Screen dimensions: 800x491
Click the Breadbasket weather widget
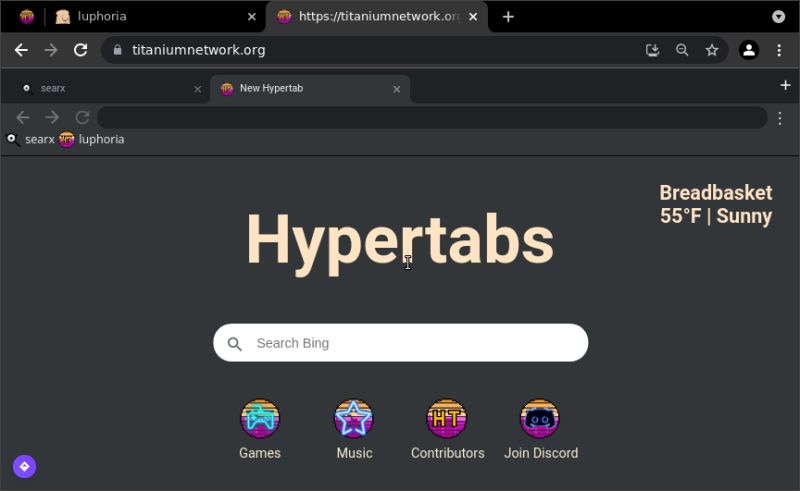coord(716,205)
